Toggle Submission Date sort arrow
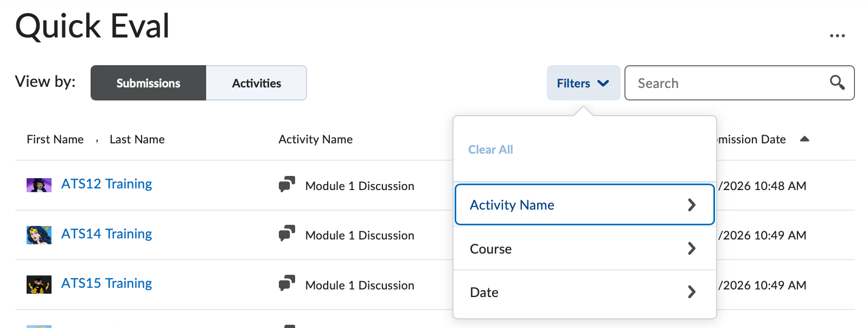 (805, 139)
